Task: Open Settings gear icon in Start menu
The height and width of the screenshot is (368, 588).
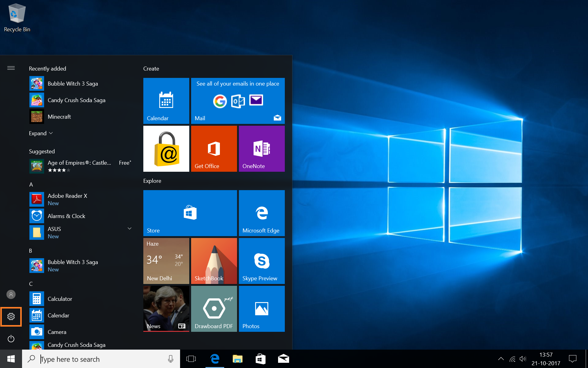Action: (x=11, y=316)
